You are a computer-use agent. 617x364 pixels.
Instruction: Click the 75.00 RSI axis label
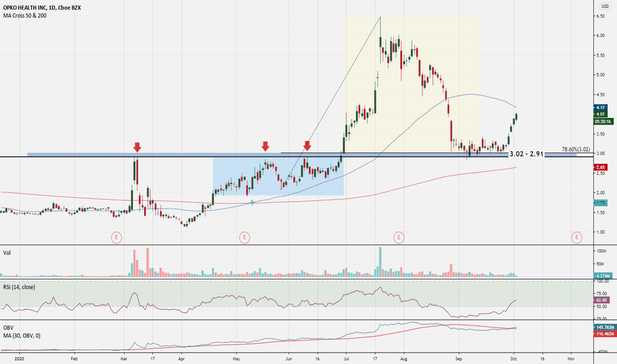pyautogui.click(x=602, y=294)
